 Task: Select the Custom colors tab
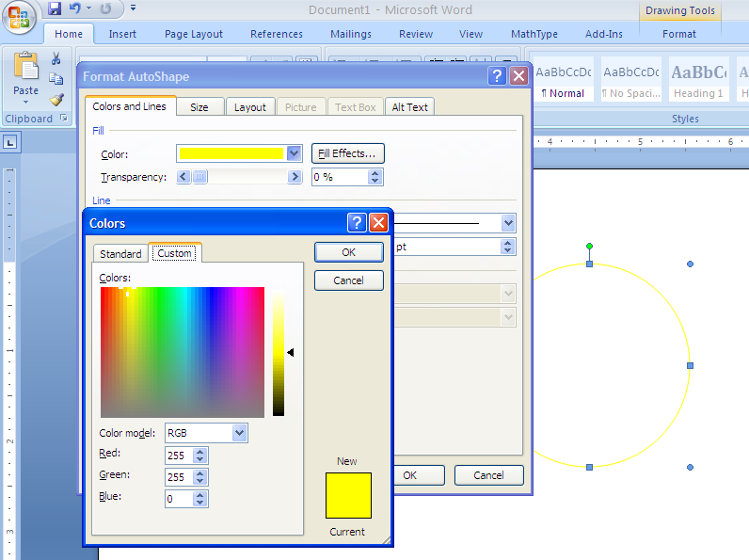175,253
